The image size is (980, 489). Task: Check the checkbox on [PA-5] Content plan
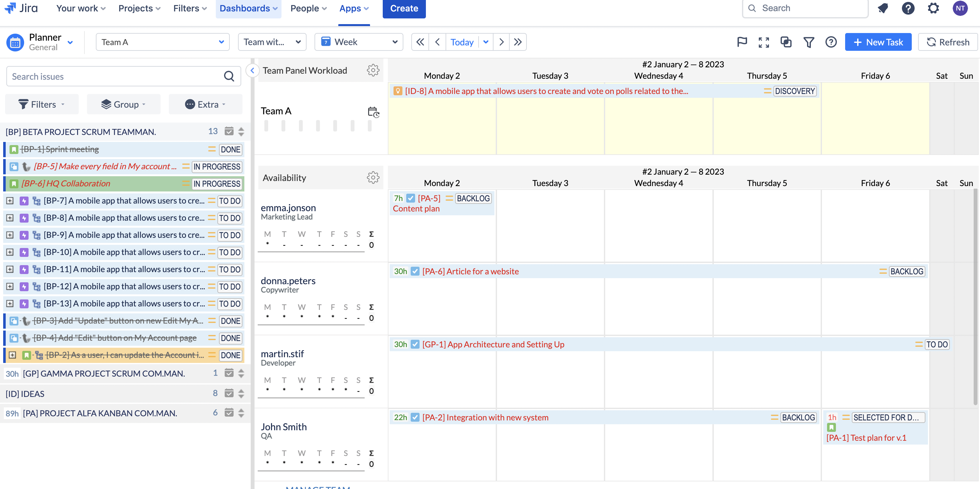410,198
